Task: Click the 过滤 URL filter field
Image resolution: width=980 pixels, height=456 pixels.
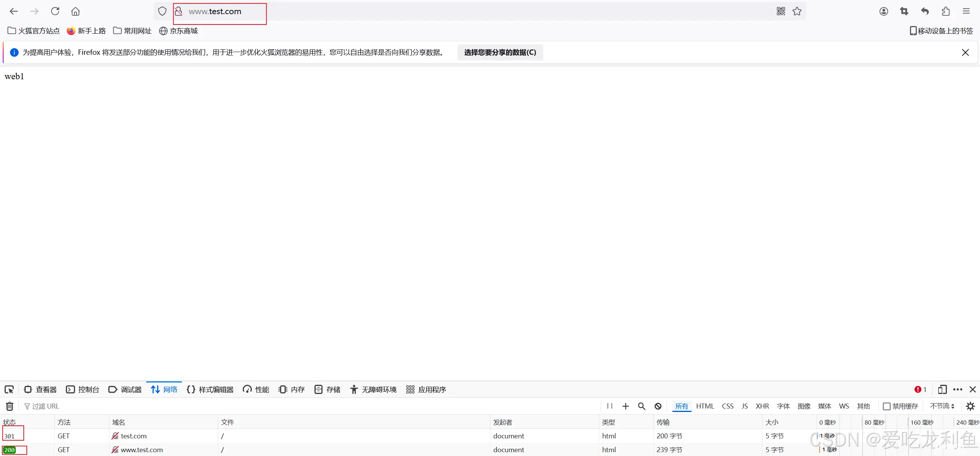Action: tap(310, 406)
